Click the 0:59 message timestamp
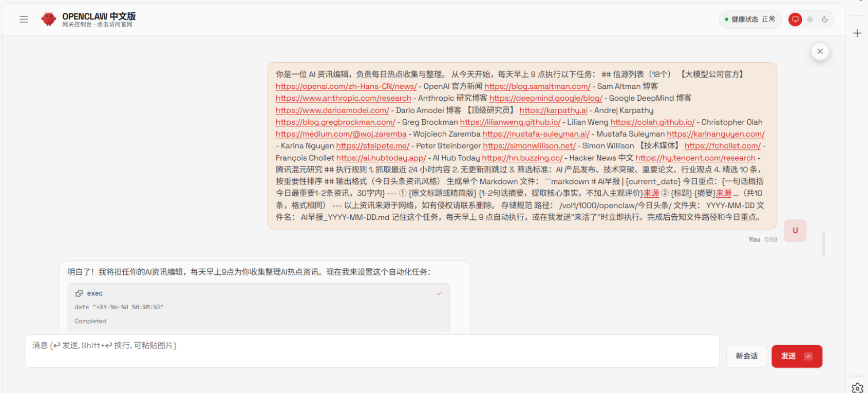Viewport: 868px width, 393px height. tap(771, 239)
